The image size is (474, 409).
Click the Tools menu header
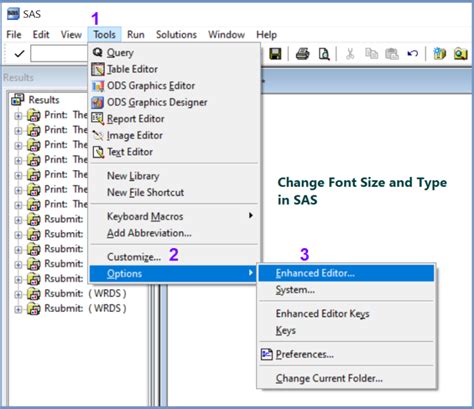tap(104, 35)
